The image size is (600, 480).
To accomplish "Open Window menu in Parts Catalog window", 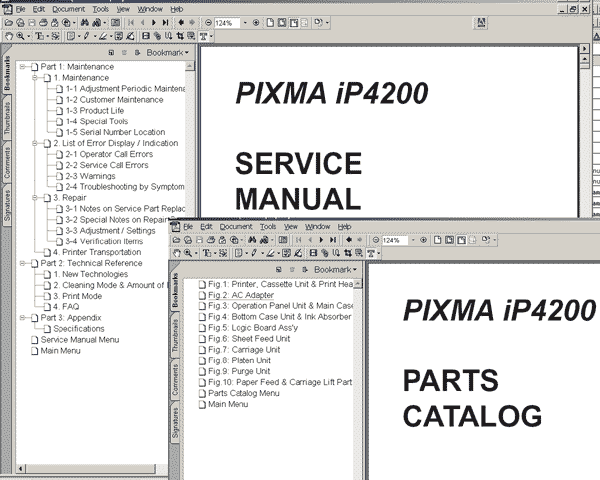I will (318, 226).
